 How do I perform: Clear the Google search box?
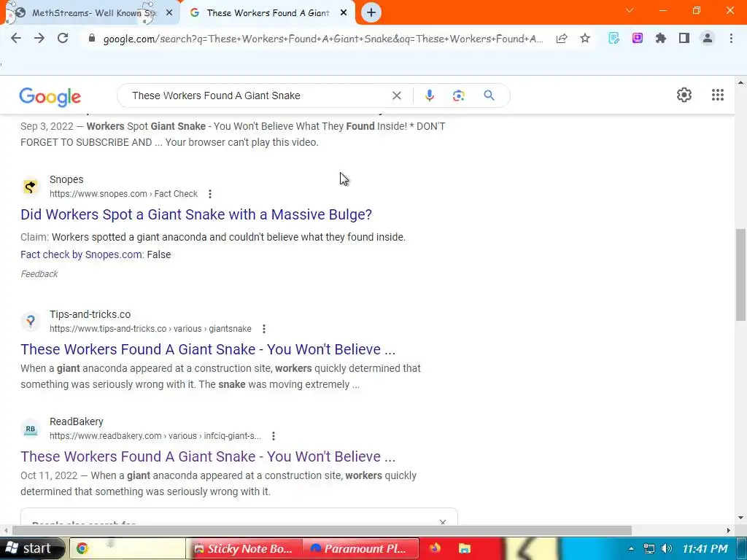396,96
